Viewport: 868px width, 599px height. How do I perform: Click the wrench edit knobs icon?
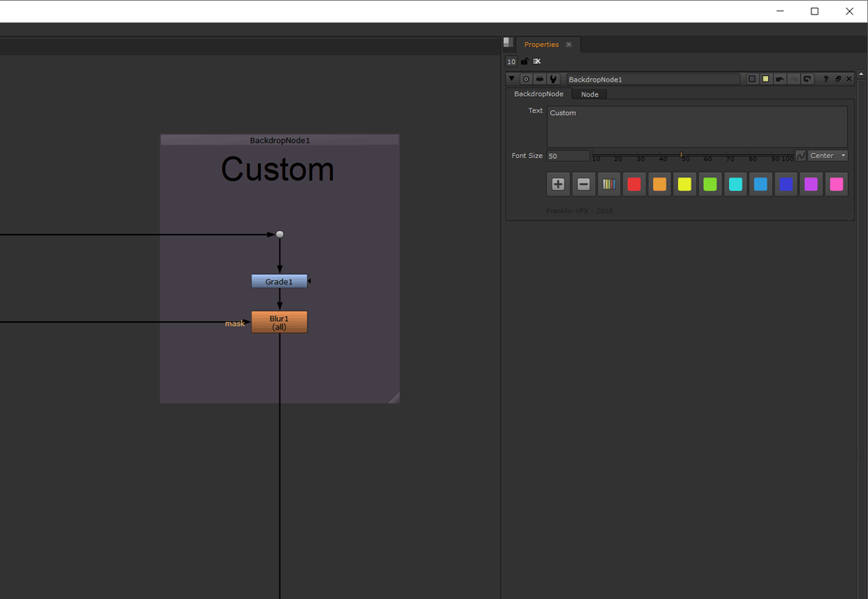pos(553,79)
